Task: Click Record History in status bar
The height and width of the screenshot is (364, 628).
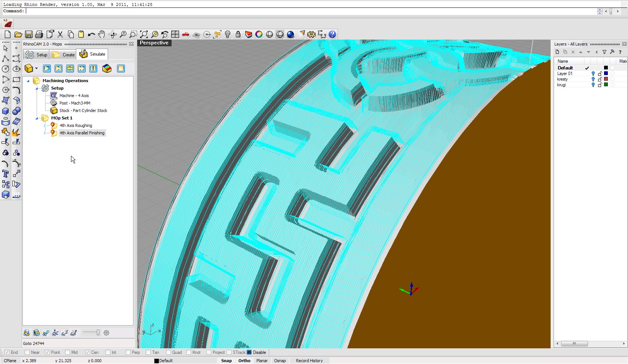Action: (309, 361)
